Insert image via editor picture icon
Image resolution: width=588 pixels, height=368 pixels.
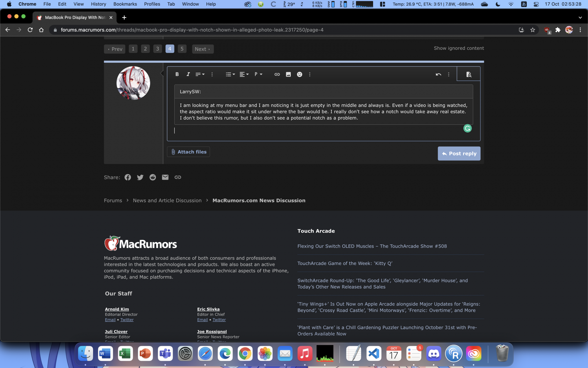click(288, 74)
